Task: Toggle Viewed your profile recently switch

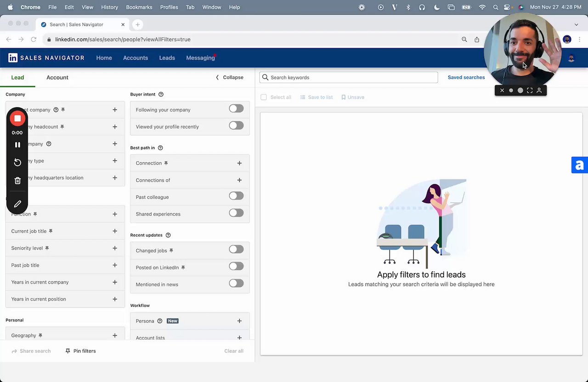Action: point(236,125)
